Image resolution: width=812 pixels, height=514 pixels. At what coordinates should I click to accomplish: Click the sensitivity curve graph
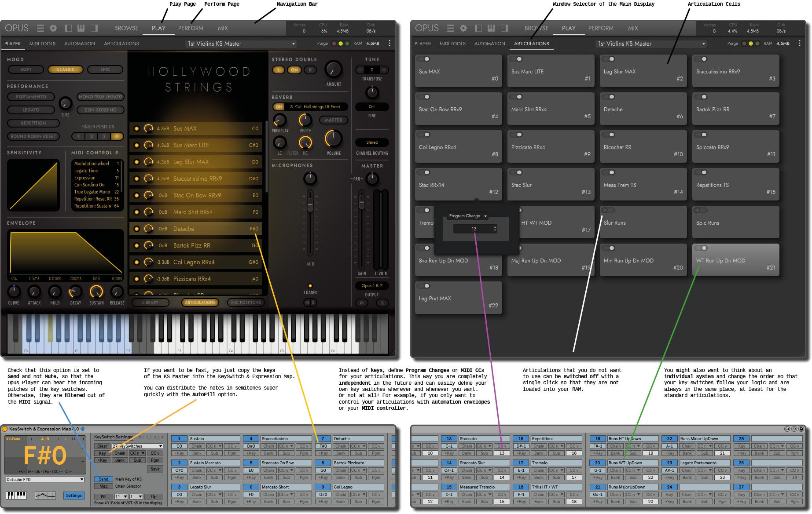[x=33, y=185]
